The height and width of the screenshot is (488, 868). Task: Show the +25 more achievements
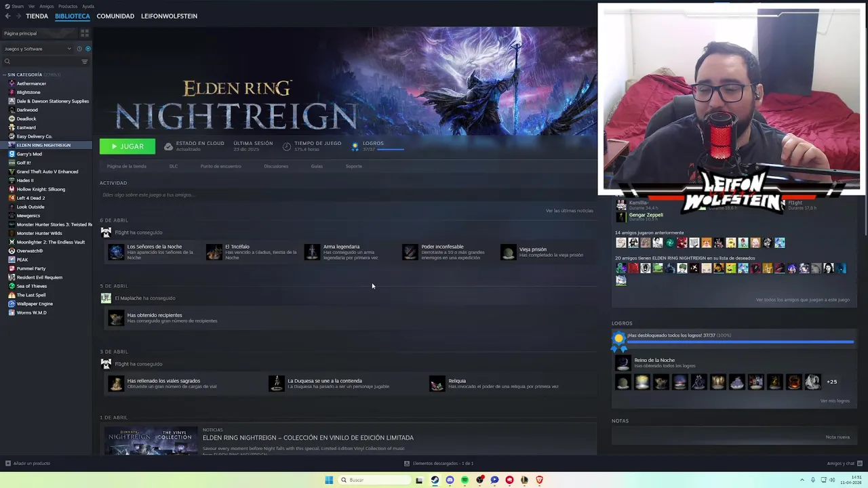point(831,382)
